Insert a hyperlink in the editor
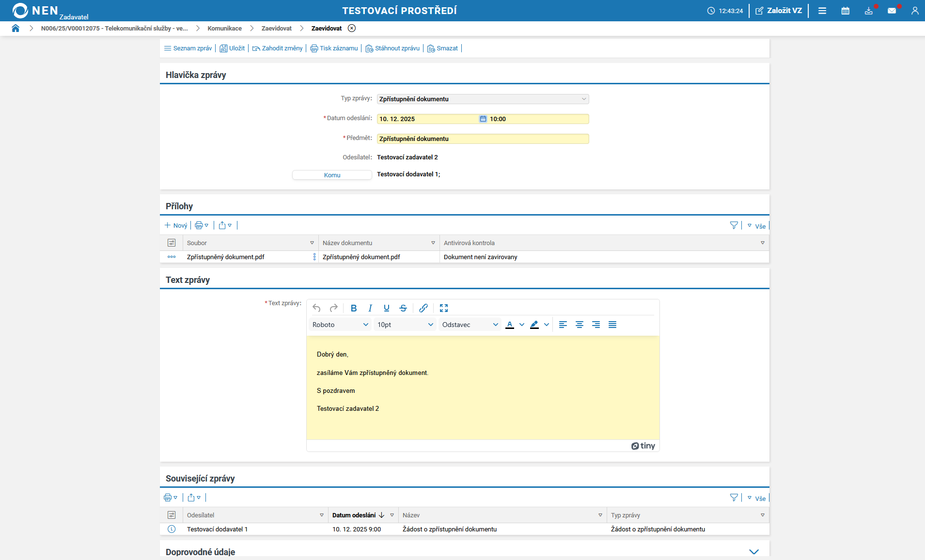The width and height of the screenshot is (925, 560). (423, 308)
